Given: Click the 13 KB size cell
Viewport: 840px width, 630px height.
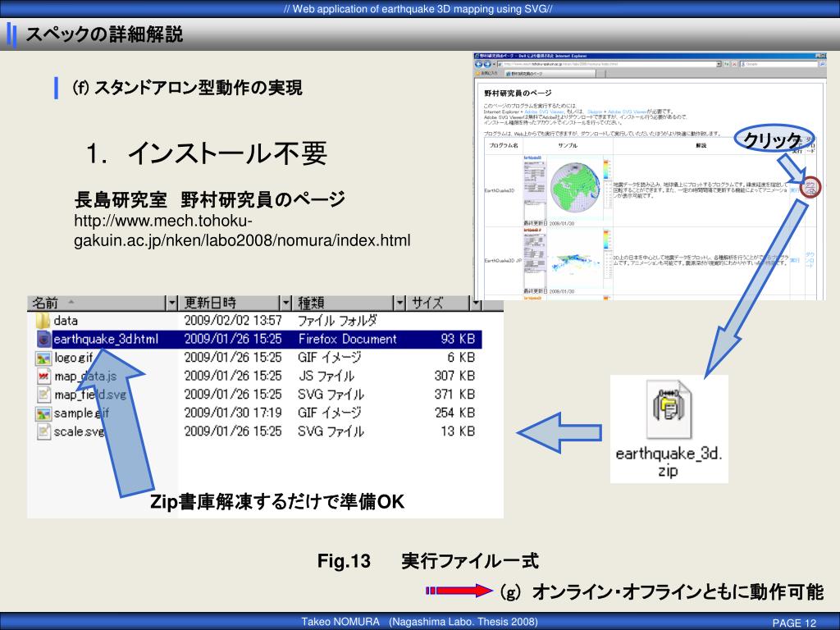Looking at the screenshot, I should [458, 431].
